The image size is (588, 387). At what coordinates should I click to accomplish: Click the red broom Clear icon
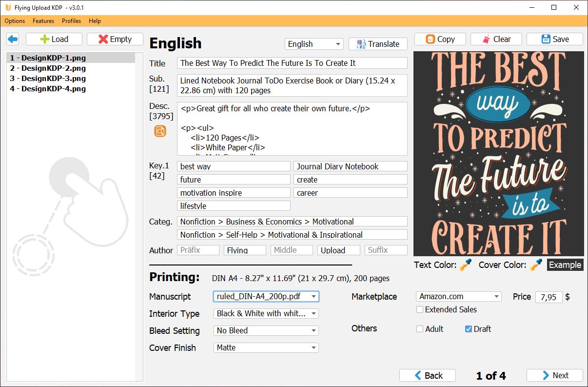[x=485, y=39]
